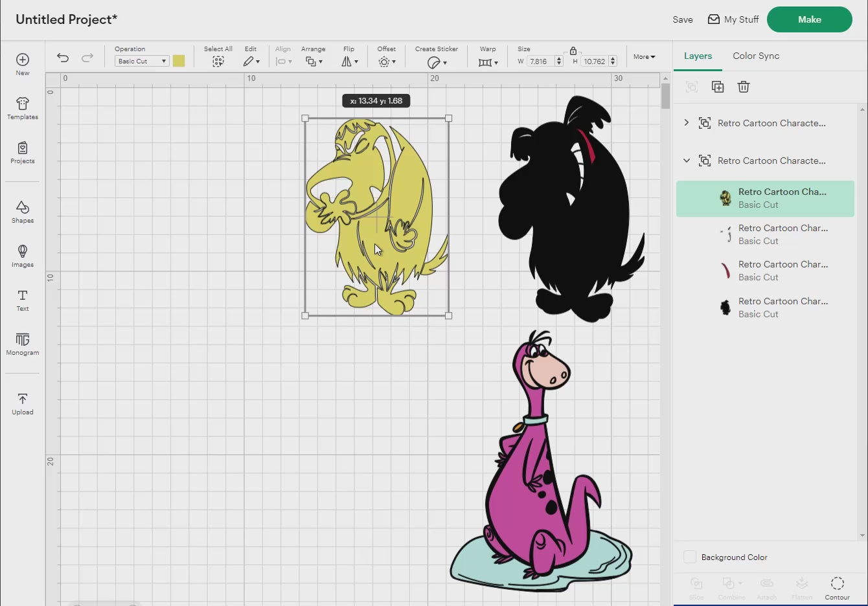868x606 pixels.
Task: Click the Select All icon
Action: (x=218, y=62)
